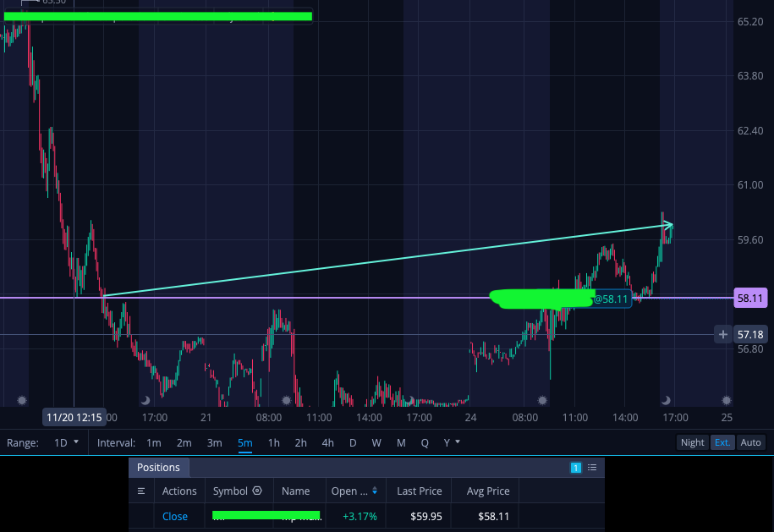Select the D daily interval
This screenshot has height=532, width=774.
coord(353,442)
